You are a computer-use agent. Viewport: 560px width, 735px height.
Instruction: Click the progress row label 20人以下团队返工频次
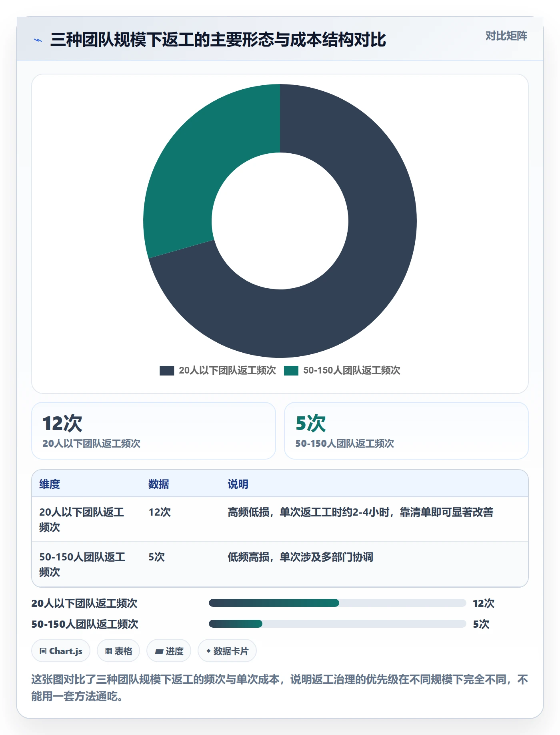point(84,603)
